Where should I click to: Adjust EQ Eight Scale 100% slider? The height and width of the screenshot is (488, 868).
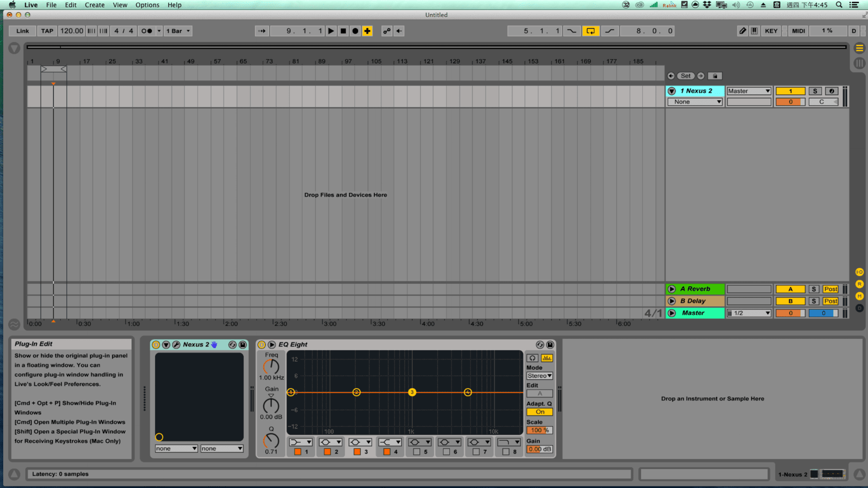tap(540, 431)
